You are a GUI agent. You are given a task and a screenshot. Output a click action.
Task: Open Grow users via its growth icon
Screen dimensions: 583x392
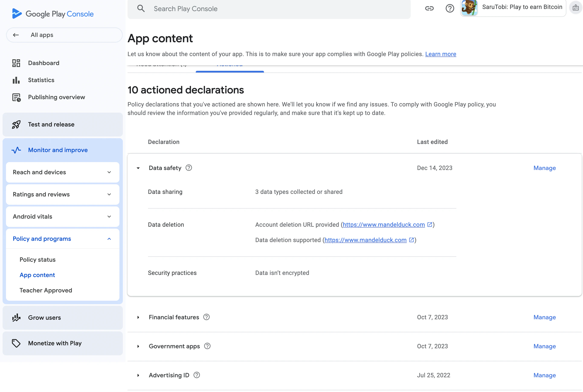16,318
